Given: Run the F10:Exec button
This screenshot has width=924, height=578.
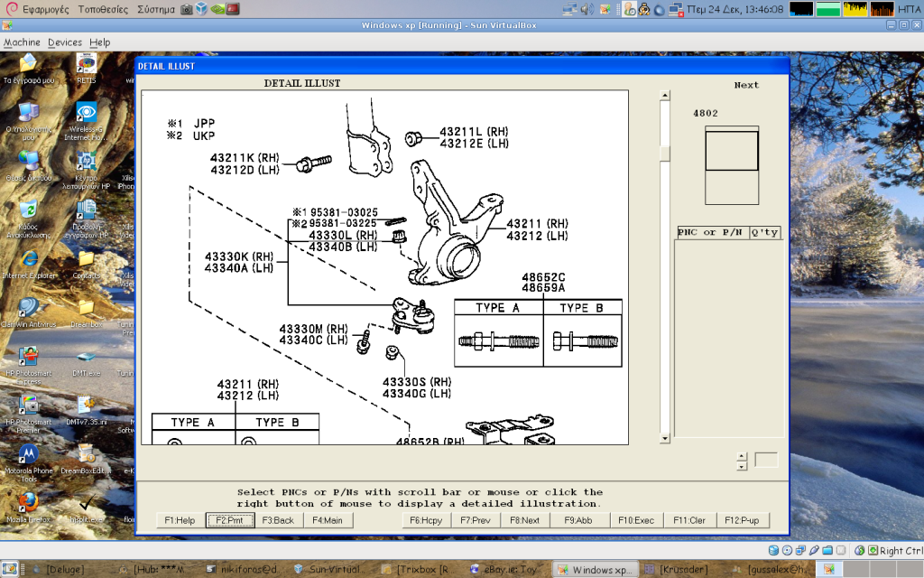Looking at the screenshot, I should point(636,520).
